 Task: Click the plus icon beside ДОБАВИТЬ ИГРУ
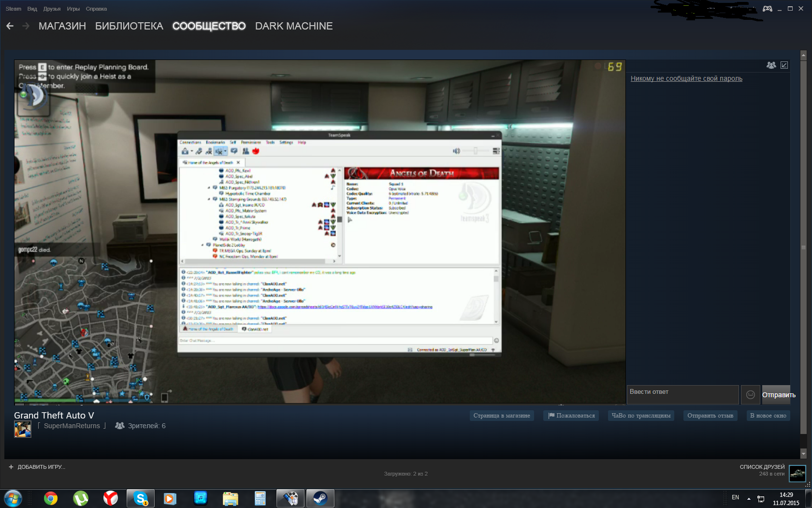click(x=11, y=467)
